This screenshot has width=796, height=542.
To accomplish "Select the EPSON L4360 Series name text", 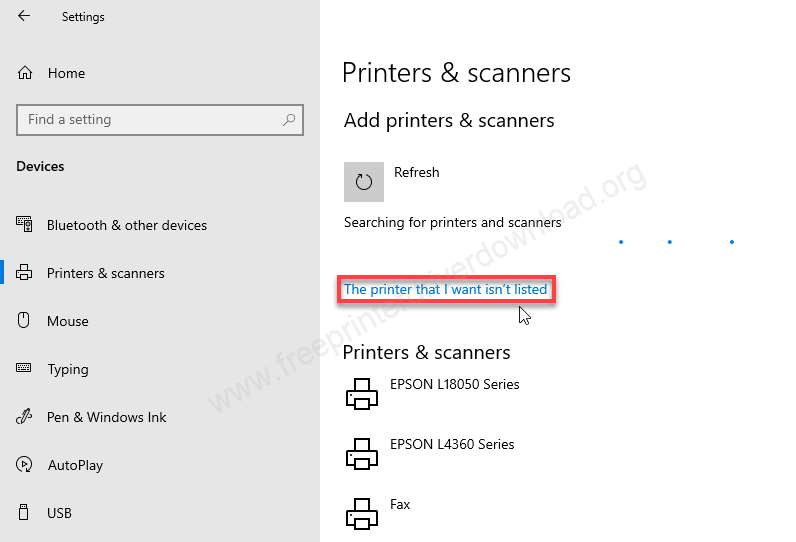I will (x=452, y=444).
